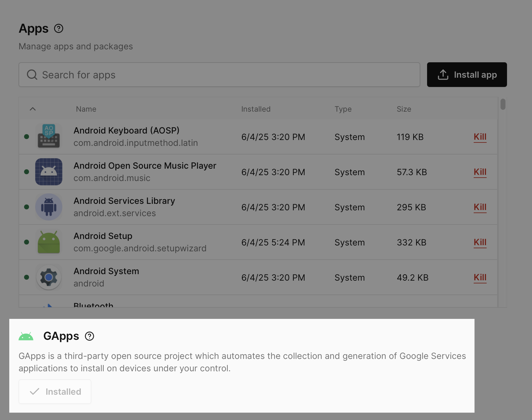This screenshot has height=420, width=532.
Task: Kill the Android System process
Action: (x=480, y=278)
